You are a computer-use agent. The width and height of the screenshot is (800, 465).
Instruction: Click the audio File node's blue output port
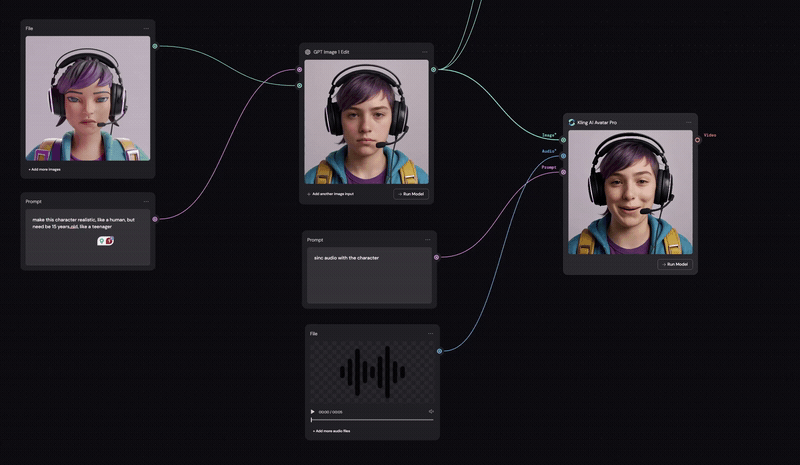pyautogui.click(x=439, y=351)
